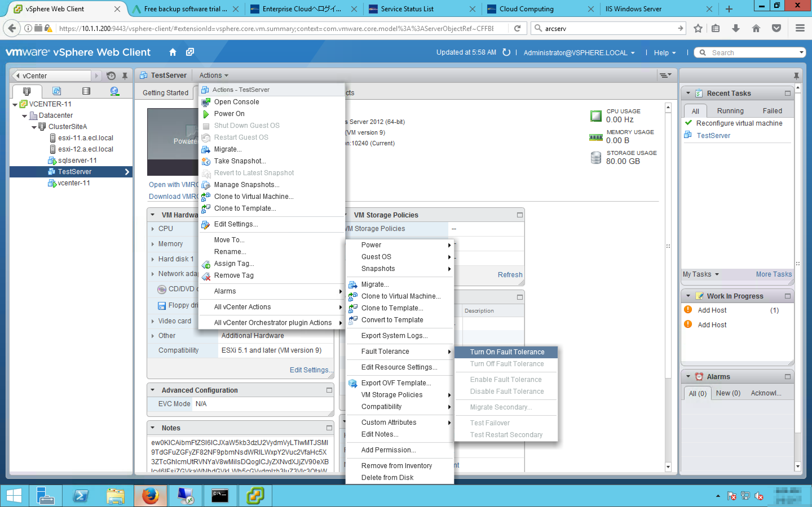Expand the CPU hardware row

[153, 229]
